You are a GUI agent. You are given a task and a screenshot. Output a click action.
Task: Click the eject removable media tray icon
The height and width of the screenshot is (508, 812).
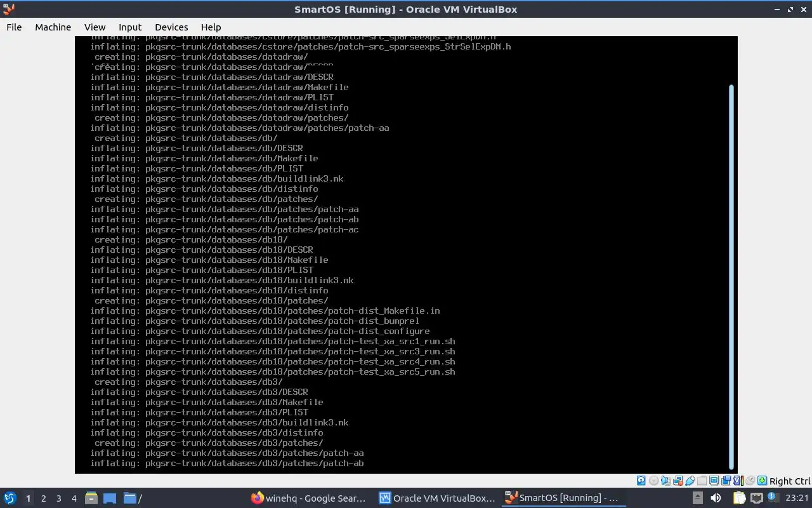(698, 498)
